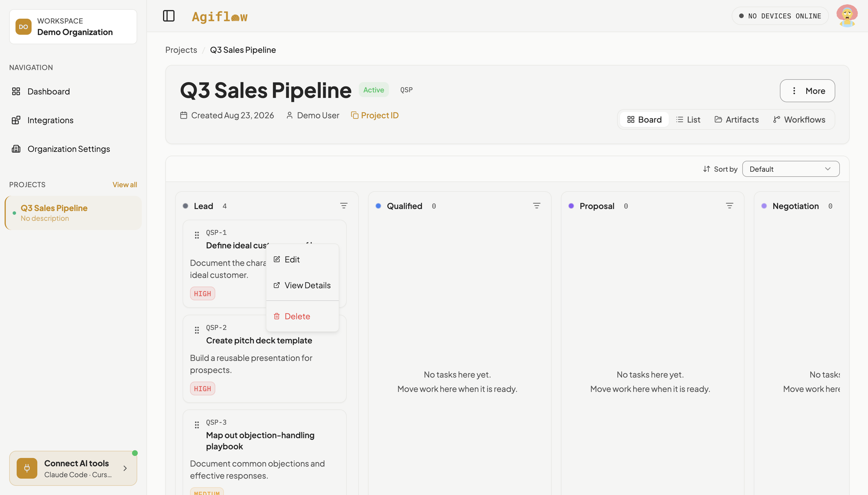
Task: Click Projects breadcrumb link
Action: (x=181, y=50)
